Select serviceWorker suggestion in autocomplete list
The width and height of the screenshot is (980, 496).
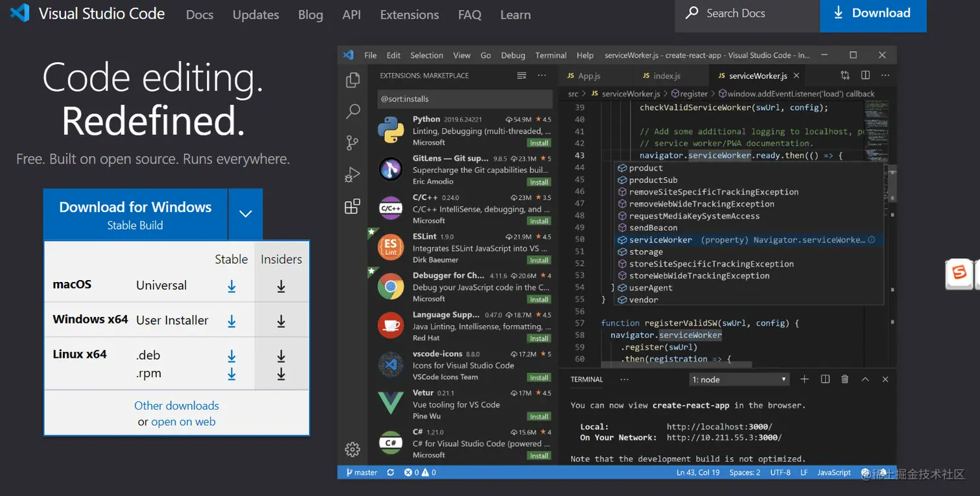click(749, 240)
